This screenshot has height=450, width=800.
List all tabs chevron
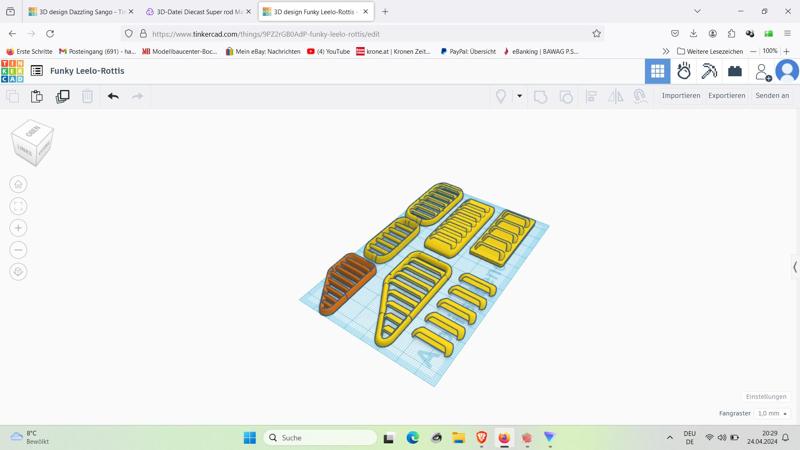697,11
